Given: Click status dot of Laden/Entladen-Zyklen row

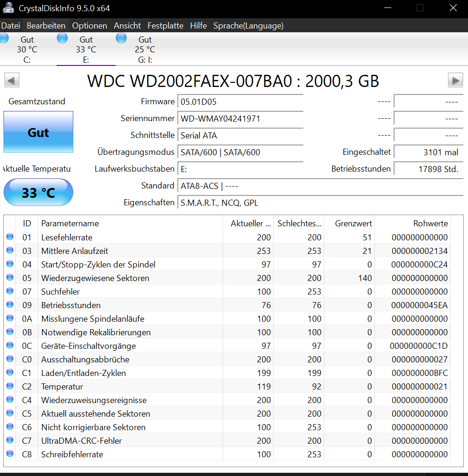Looking at the screenshot, I should (10, 373).
